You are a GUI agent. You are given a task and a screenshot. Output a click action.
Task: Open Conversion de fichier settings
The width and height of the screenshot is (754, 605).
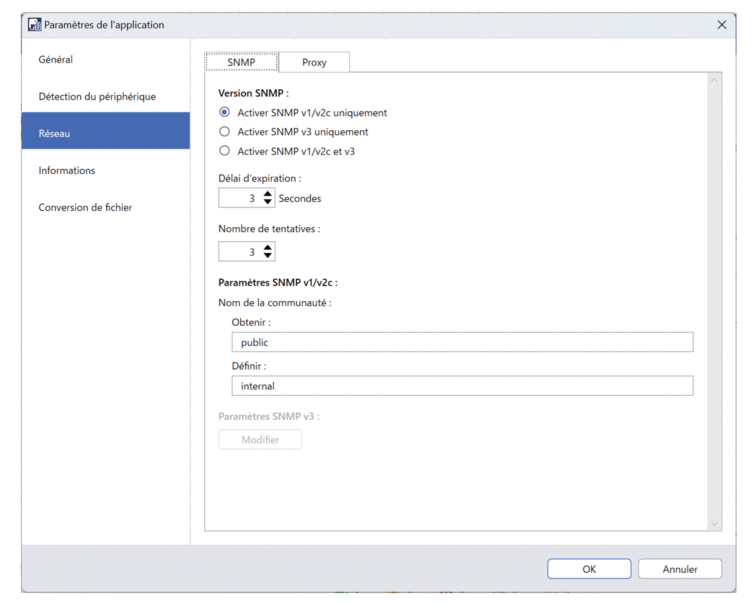(106, 208)
